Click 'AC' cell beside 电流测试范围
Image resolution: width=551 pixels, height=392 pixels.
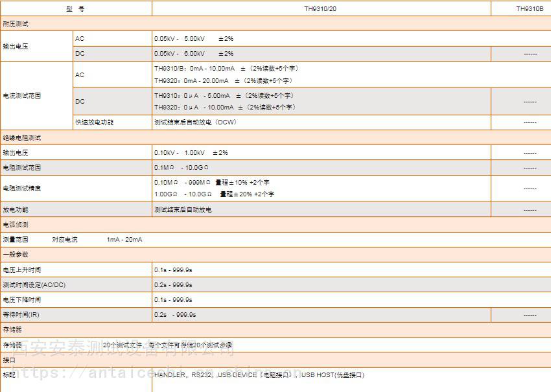coord(80,75)
